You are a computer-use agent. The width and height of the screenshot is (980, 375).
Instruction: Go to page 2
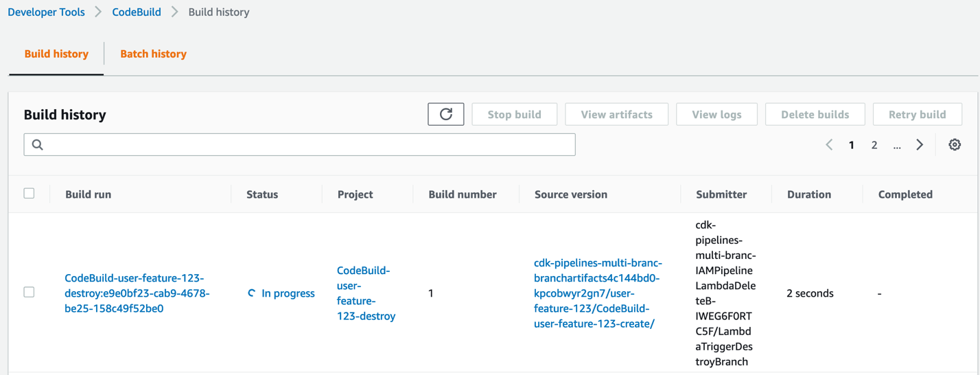click(874, 145)
